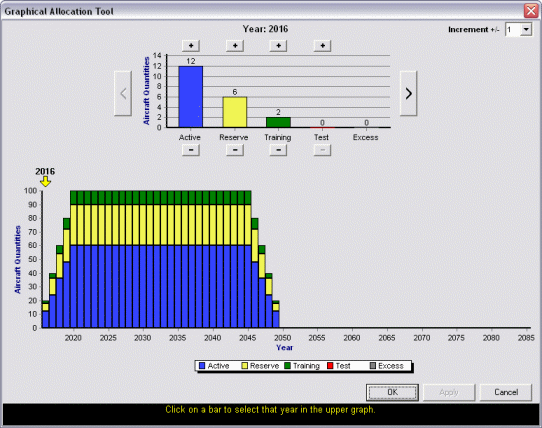Open the Increment +/- dropdown arrow

click(x=526, y=29)
